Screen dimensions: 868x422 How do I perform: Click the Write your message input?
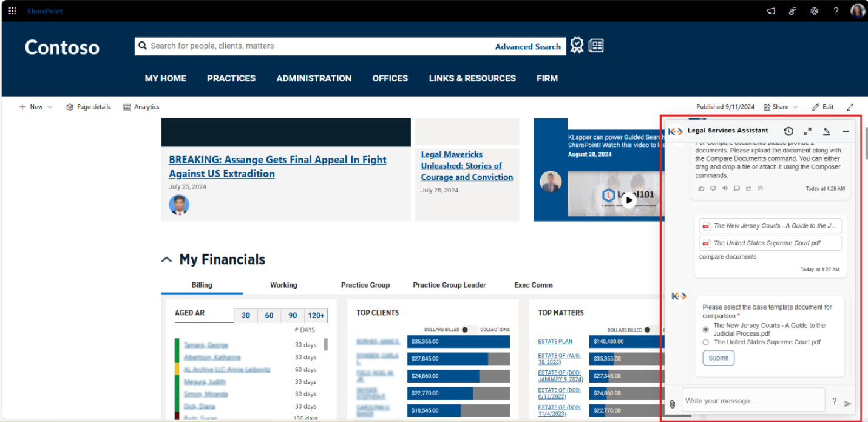pyautogui.click(x=753, y=401)
